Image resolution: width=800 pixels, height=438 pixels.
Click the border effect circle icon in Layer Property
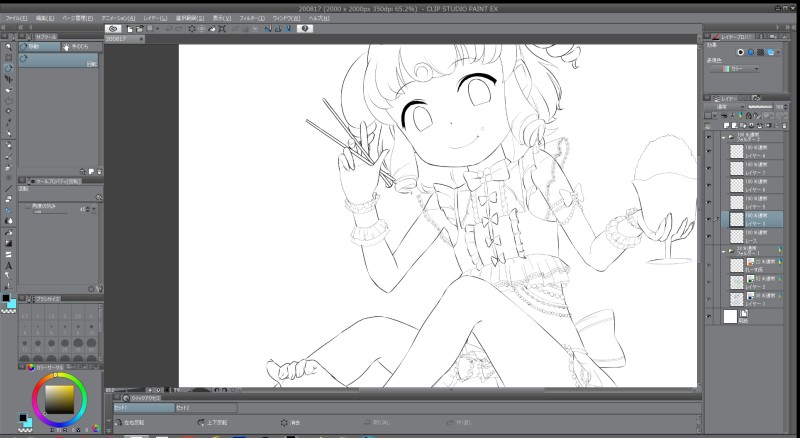click(x=741, y=53)
